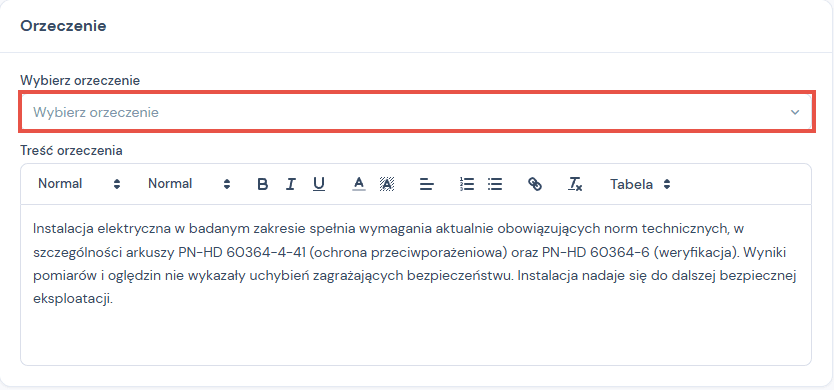Open the text background color picker

(387, 184)
